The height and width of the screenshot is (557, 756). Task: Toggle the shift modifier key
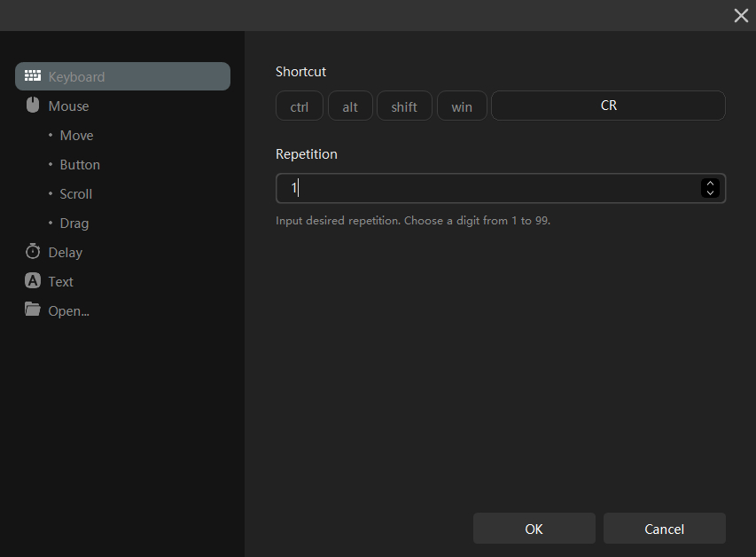pyautogui.click(x=404, y=106)
